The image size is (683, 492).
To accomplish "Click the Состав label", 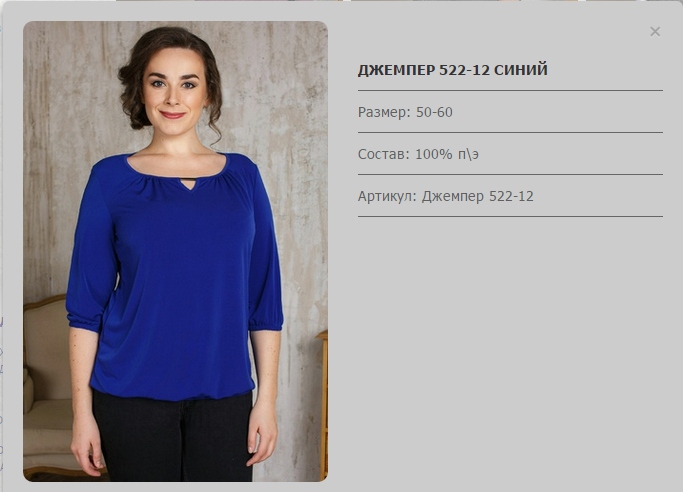I will (384, 154).
